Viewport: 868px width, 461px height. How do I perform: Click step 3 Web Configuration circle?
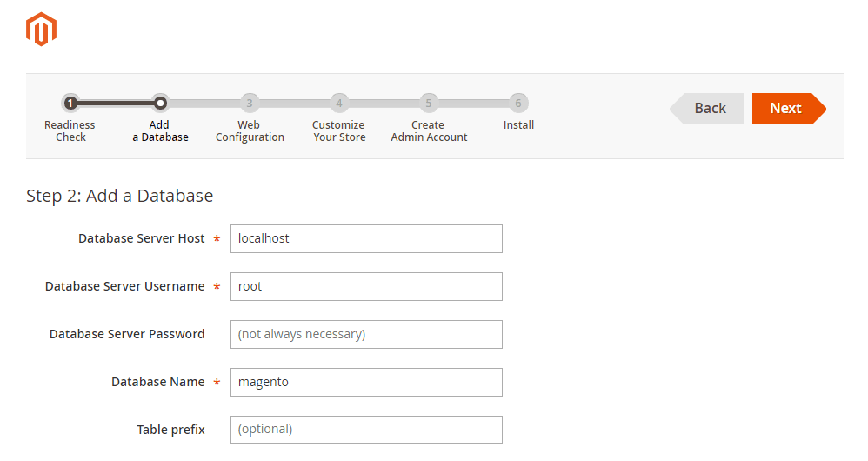click(250, 103)
